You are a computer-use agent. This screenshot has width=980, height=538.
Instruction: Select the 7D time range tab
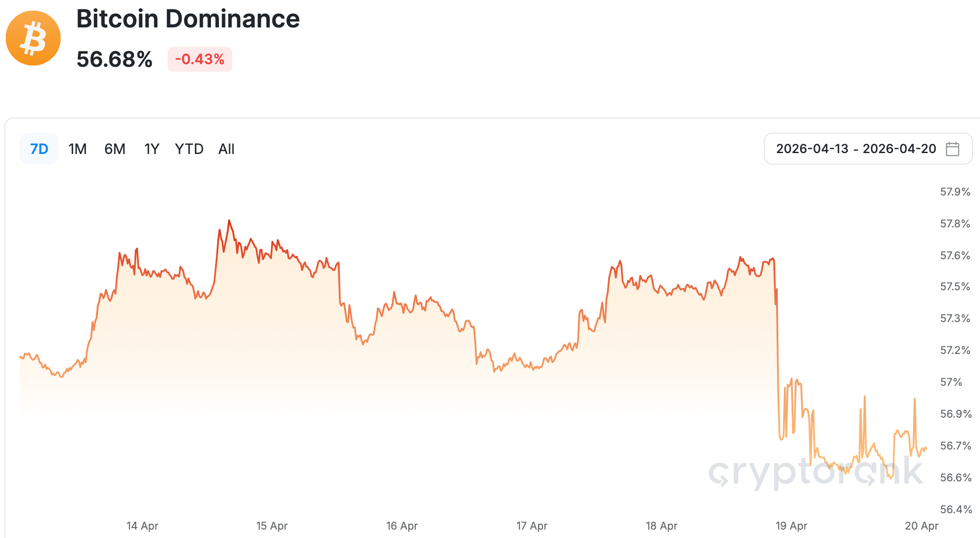coord(39,149)
